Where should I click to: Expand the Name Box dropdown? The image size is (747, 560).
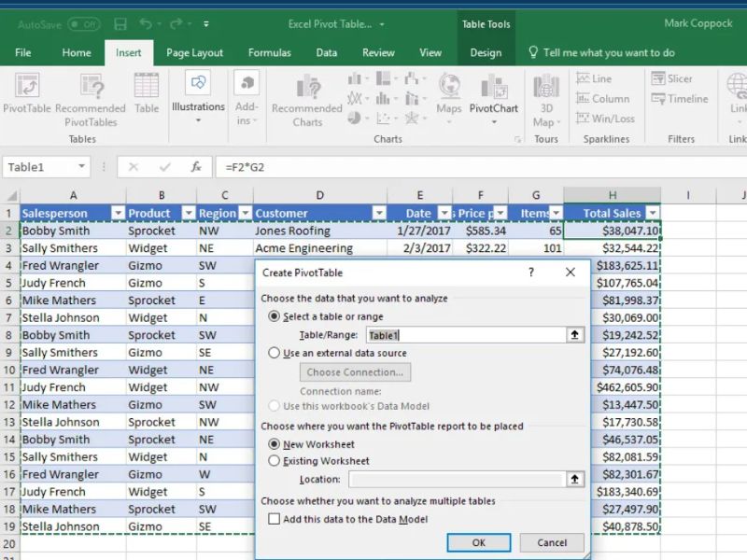click(82, 167)
